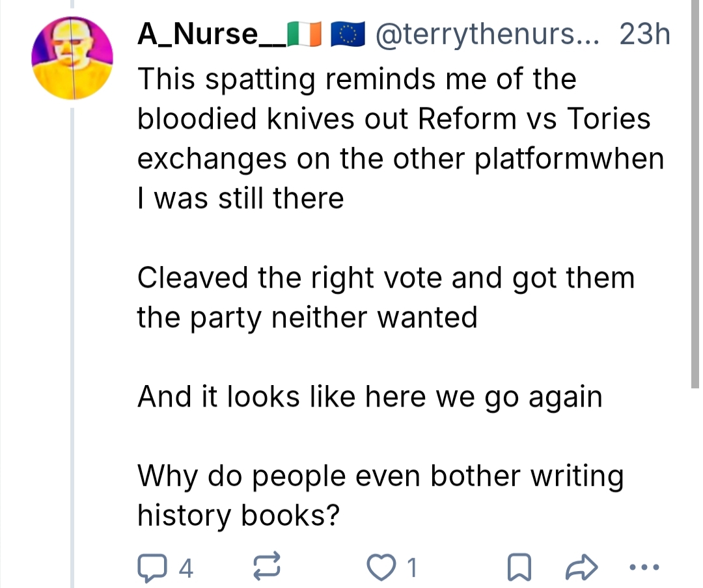The height and width of the screenshot is (588, 703).
Task: Click the reply speech bubble icon
Action: click(152, 568)
